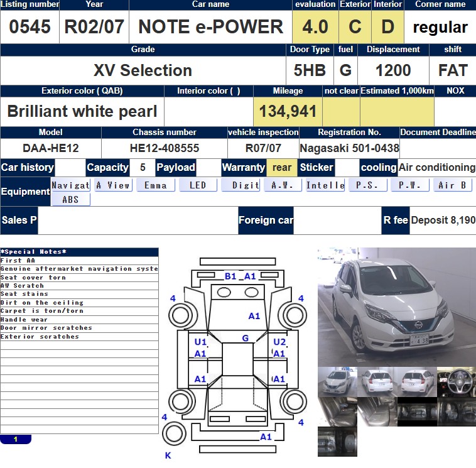The image size is (476, 468).
Task: Select listing number 0545
Action: [x=30, y=27]
